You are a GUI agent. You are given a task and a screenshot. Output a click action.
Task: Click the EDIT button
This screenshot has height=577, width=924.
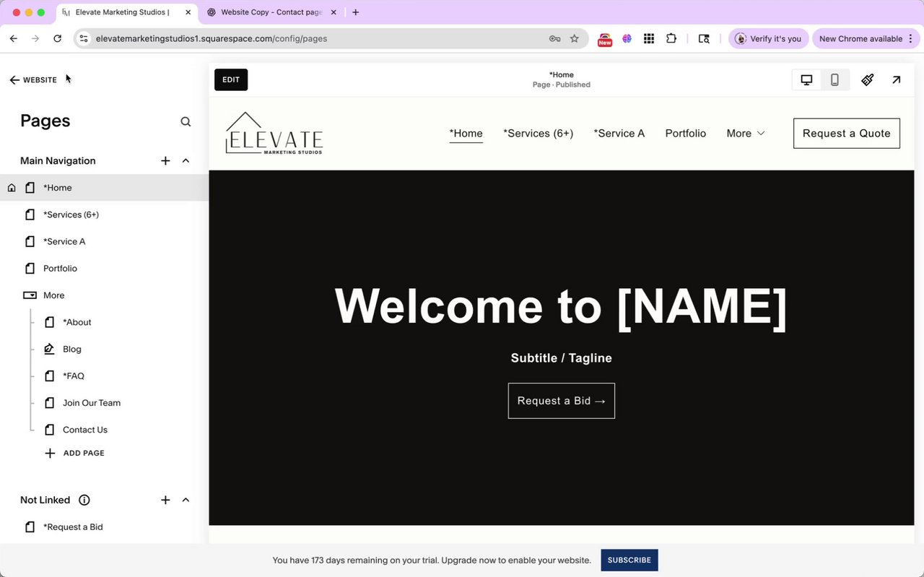231,79
